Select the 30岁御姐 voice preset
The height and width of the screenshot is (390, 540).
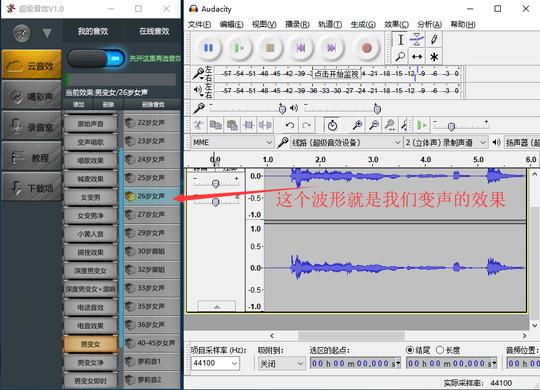[152, 251]
